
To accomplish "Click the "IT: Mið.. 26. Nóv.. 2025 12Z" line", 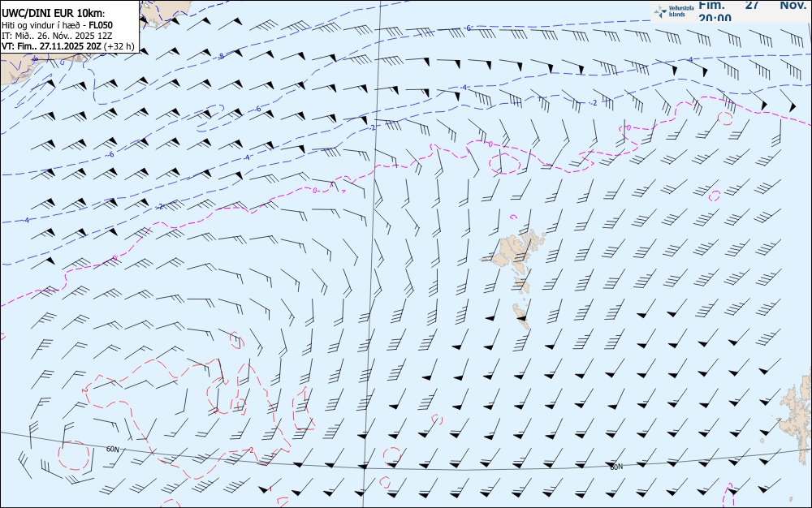I will [x=57, y=35].
